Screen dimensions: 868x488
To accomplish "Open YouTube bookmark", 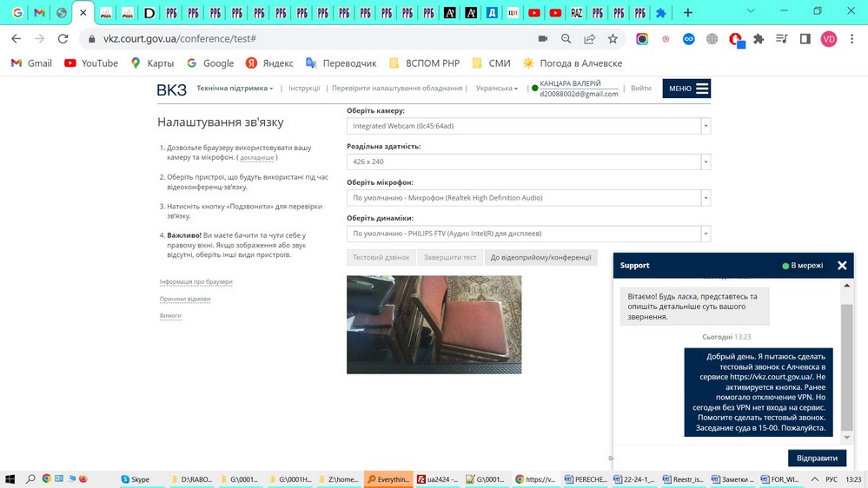I will point(91,63).
